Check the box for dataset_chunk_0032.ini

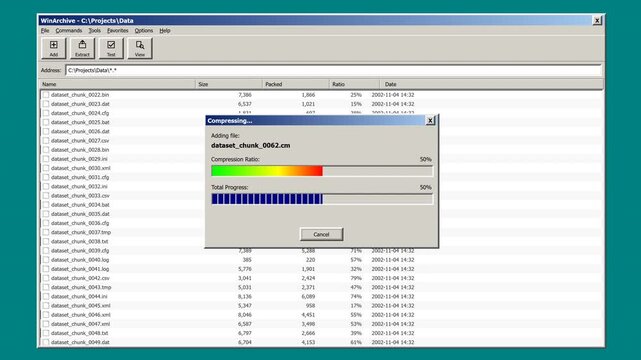point(46,186)
